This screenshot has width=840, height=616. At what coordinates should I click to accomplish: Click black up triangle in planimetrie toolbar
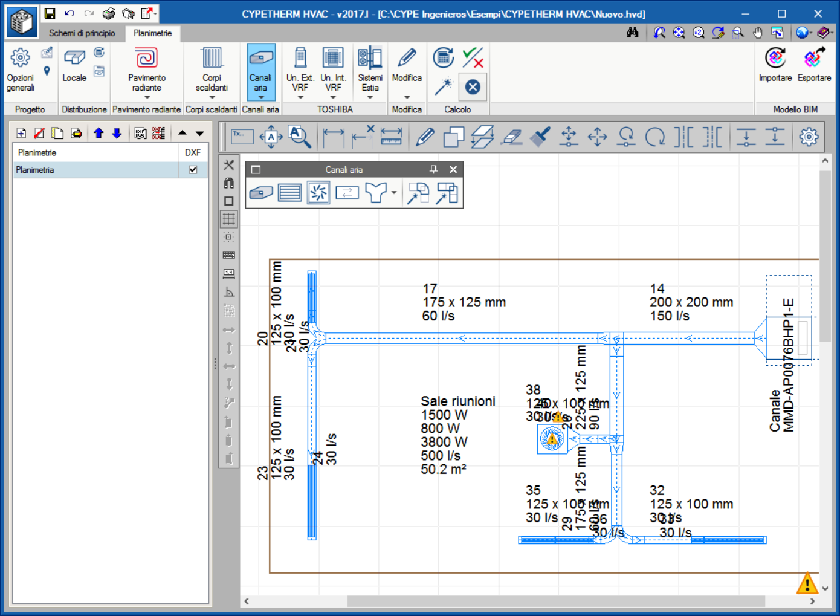tap(183, 133)
